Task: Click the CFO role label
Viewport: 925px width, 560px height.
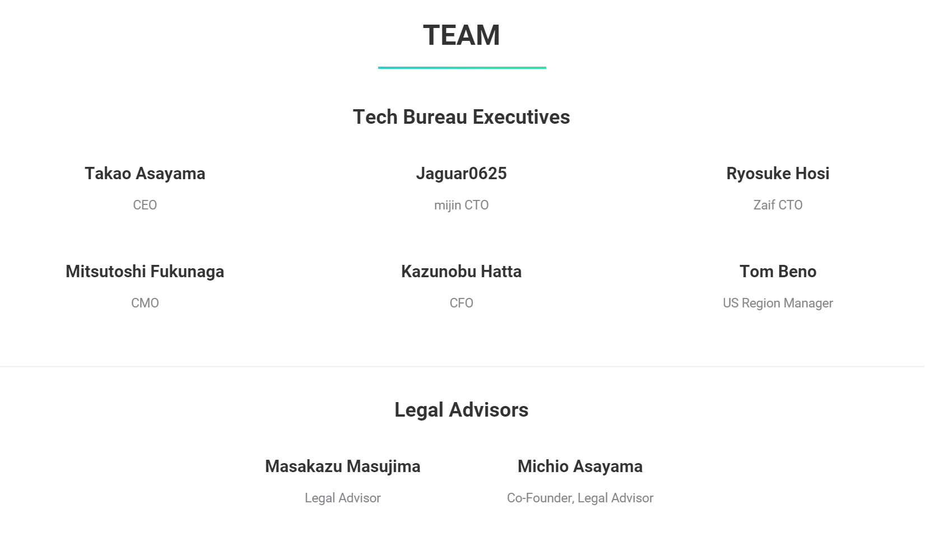Action: pos(461,303)
